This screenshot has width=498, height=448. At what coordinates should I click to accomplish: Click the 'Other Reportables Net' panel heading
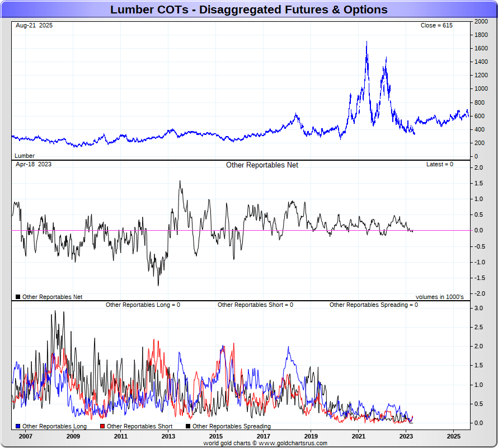click(262, 165)
